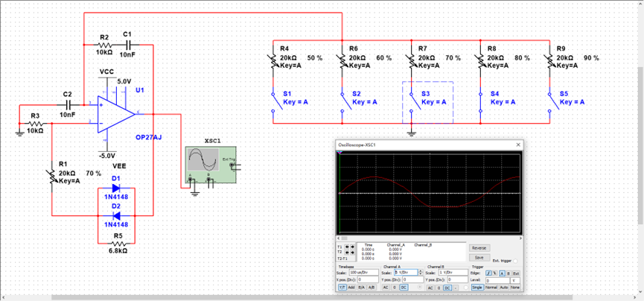Select potentiometer R1 at 70 %
This screenshot has height=301, width=644.
coord(52,177)
